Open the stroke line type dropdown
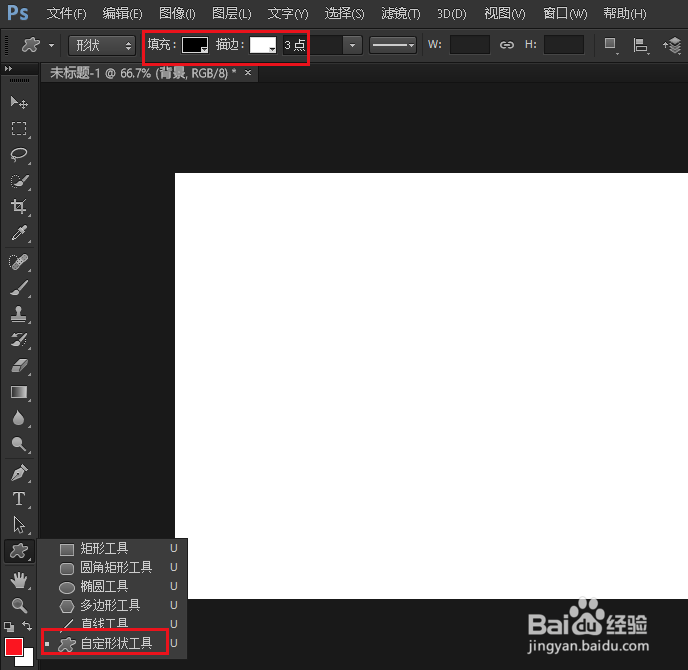688x670 pixels. (393, 45)
